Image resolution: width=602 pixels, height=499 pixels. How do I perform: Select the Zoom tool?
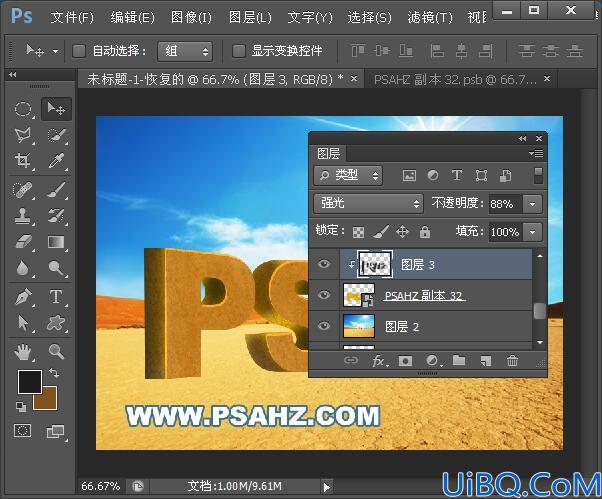[56, 352]
